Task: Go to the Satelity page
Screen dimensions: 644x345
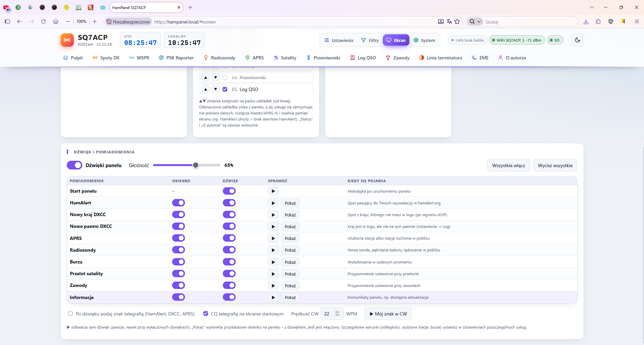Action: [285, 58]
